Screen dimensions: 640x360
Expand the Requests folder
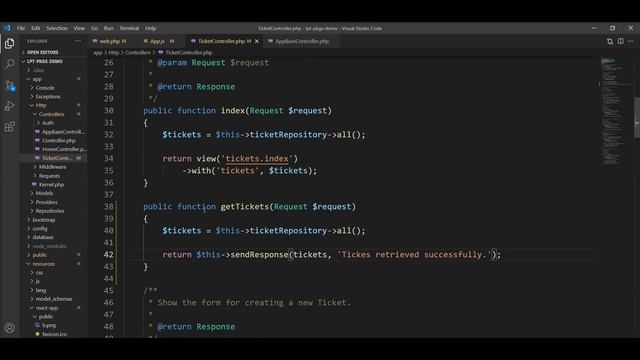tap(49, 176)
